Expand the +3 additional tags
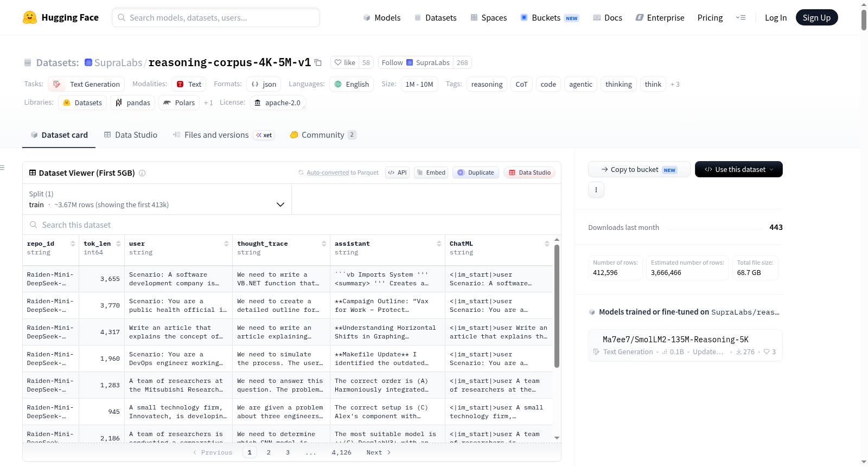 [675, 84]
